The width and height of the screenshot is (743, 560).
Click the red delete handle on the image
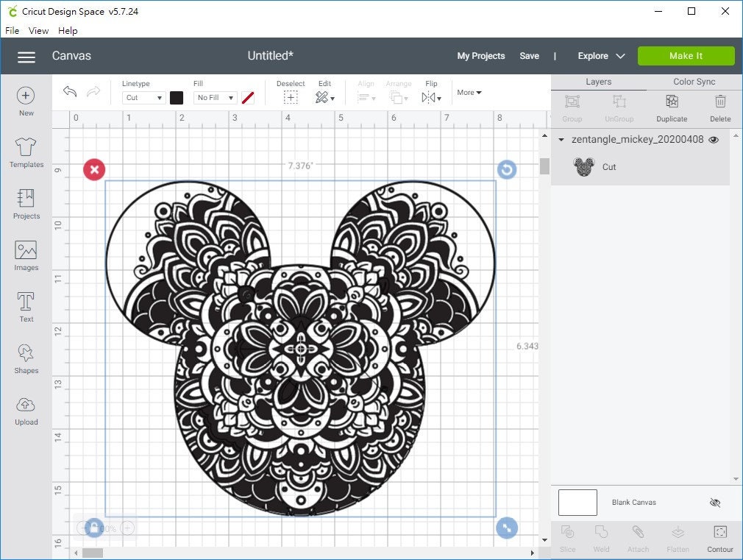coord(94,169)
